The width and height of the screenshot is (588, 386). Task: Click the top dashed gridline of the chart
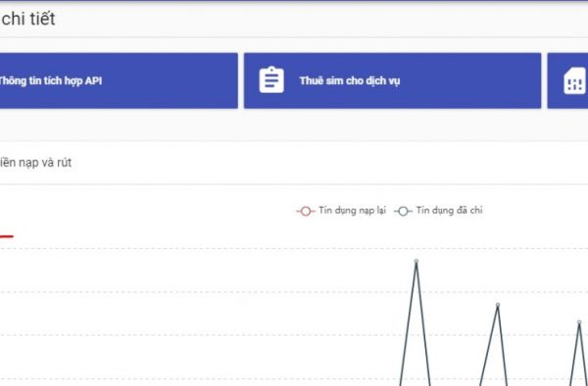tap(294, 248)
